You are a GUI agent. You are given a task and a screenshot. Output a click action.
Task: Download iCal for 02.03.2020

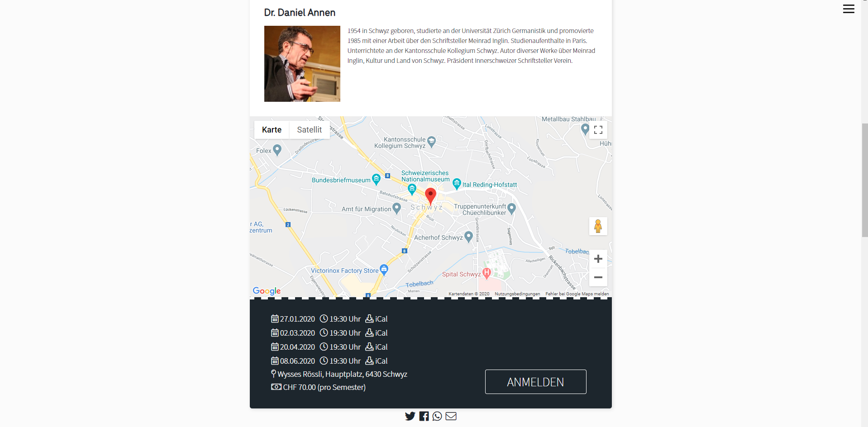click(x=377, y=333)
